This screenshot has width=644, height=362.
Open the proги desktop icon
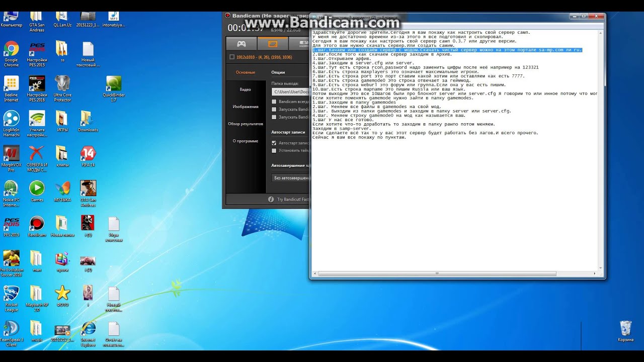click(x=62, y=261)
